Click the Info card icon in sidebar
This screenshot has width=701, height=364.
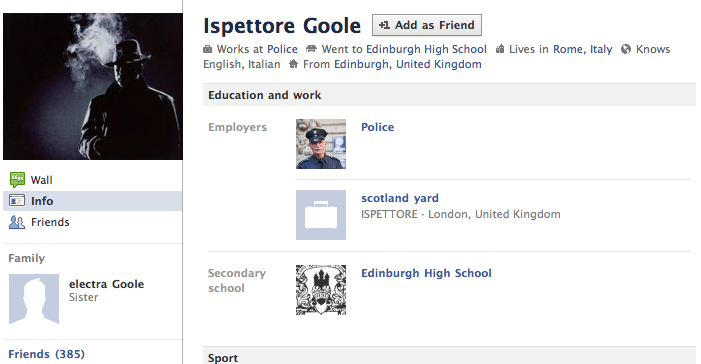click(17, 201)
